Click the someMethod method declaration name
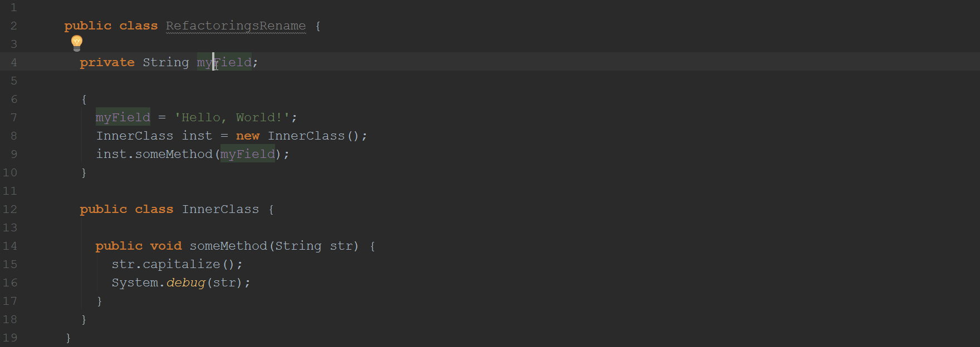 (x=228, y=246)
